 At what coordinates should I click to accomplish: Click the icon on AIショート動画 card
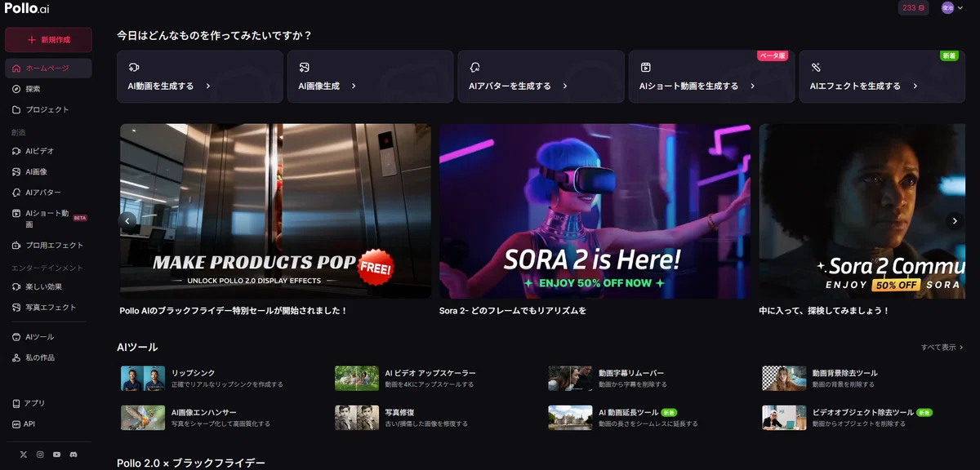[645, 67]
